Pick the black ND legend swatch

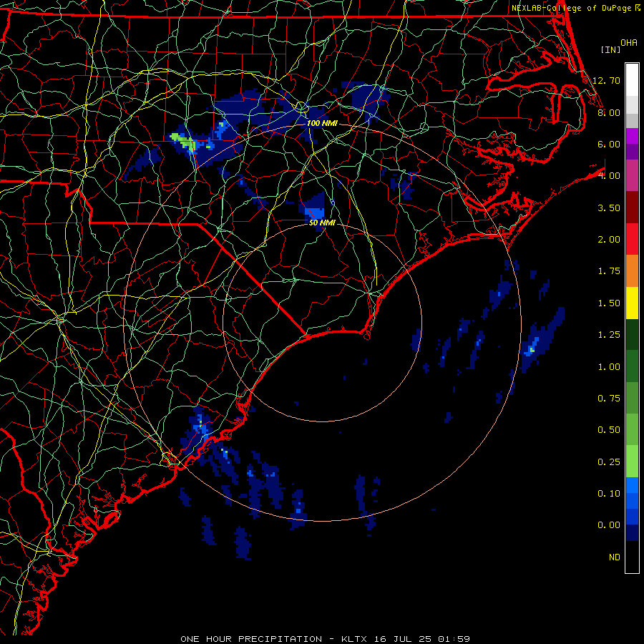(632, 557)
